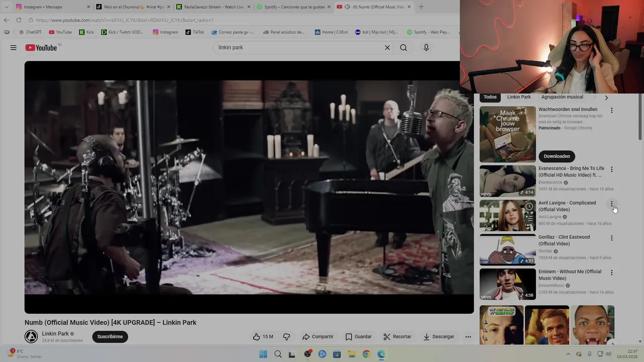Open options menu for Gorillaz video

(x=612, y=238)
